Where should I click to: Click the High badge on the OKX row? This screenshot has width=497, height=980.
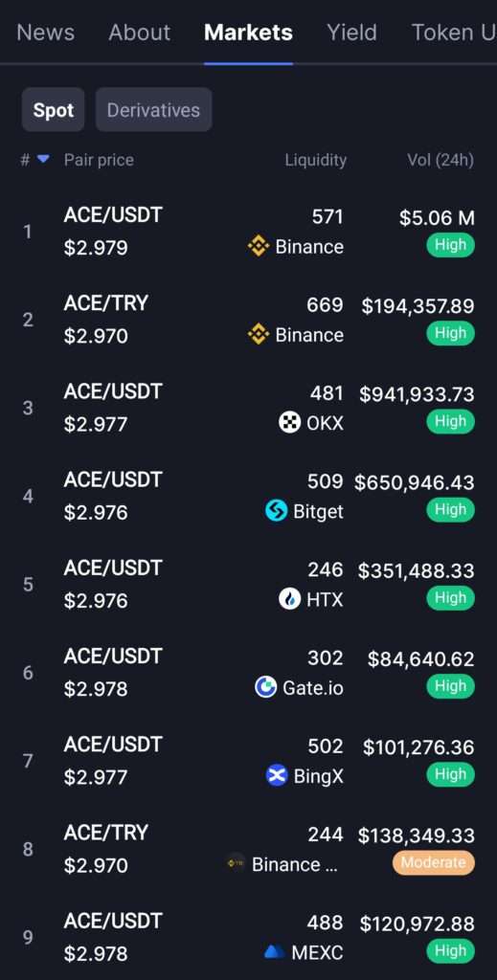pos(450,421)
